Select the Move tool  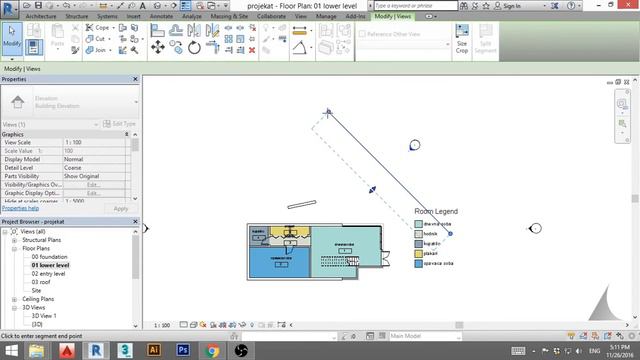(x=158, y=47)
